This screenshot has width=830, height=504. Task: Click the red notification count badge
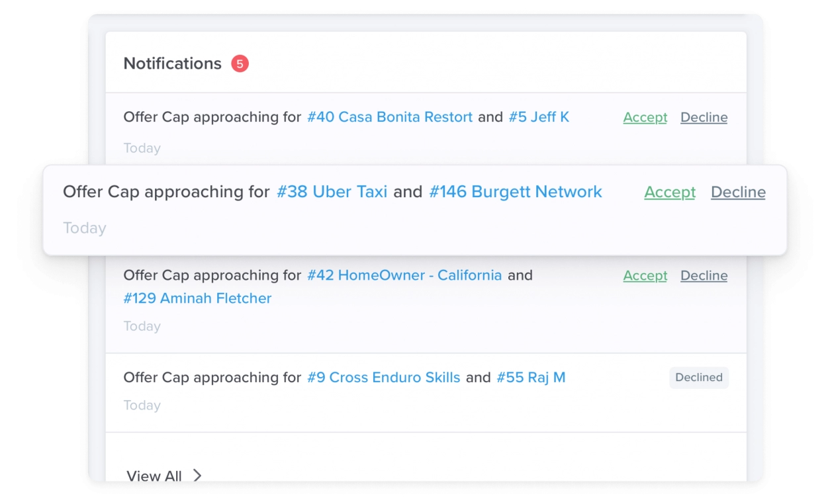[x=240, y=63]
